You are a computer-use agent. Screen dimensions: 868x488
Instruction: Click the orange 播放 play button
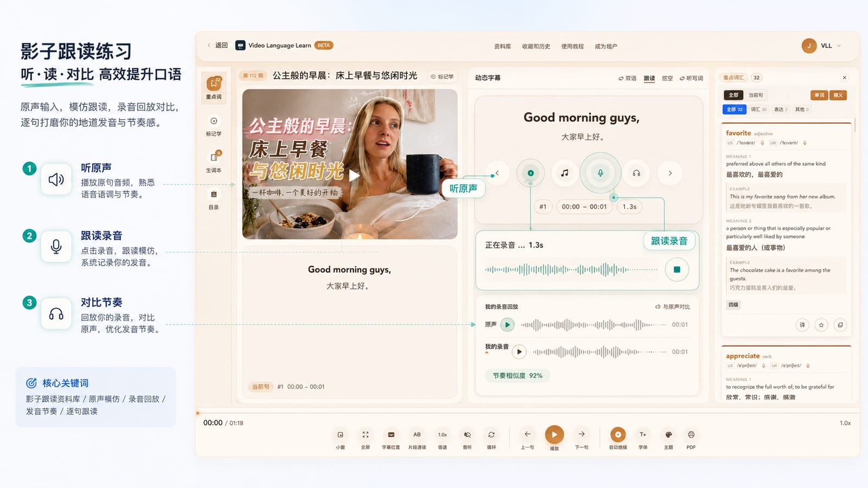tap(554, 435)
